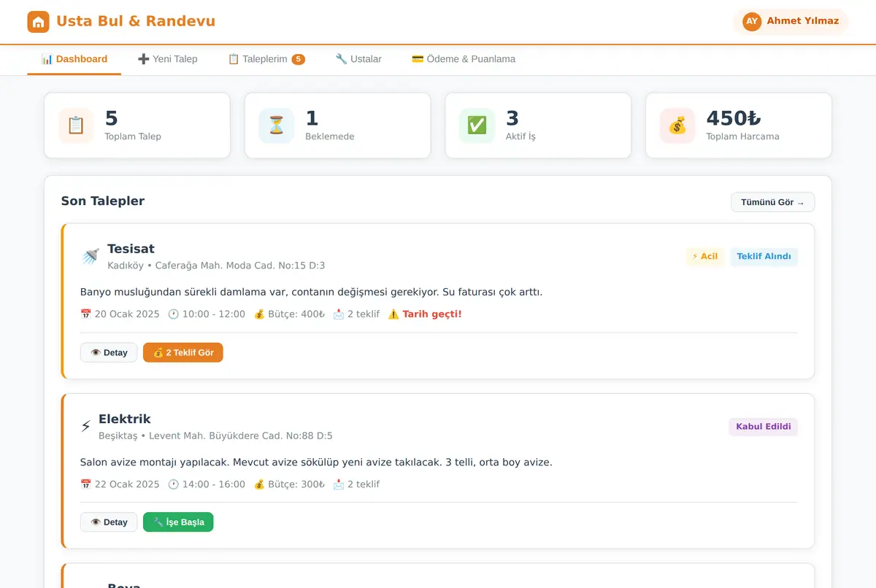Open the Ödeme & Puanlama tab
The image size is (876, 588).
click(x=464, y=59)
